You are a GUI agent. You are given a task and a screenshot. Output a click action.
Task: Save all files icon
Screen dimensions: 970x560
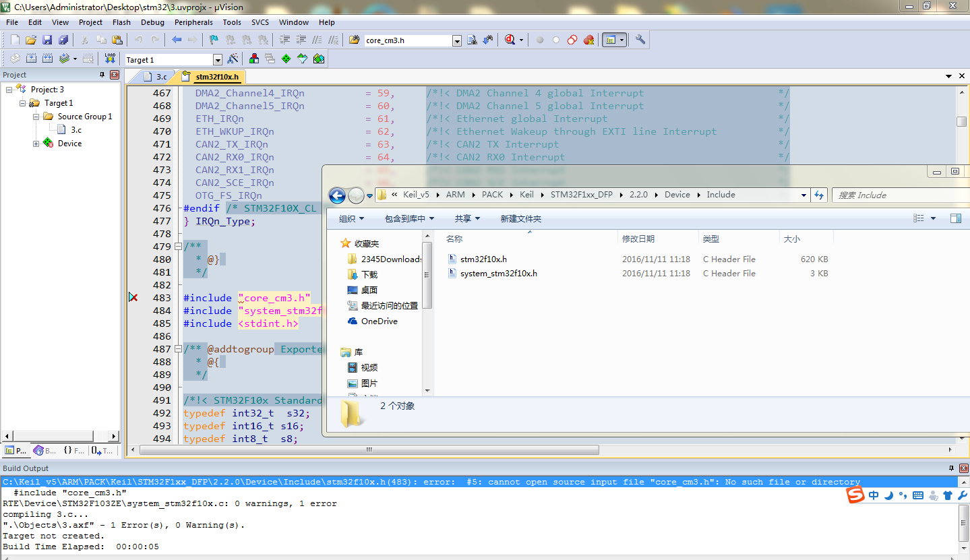click(63, 40)
